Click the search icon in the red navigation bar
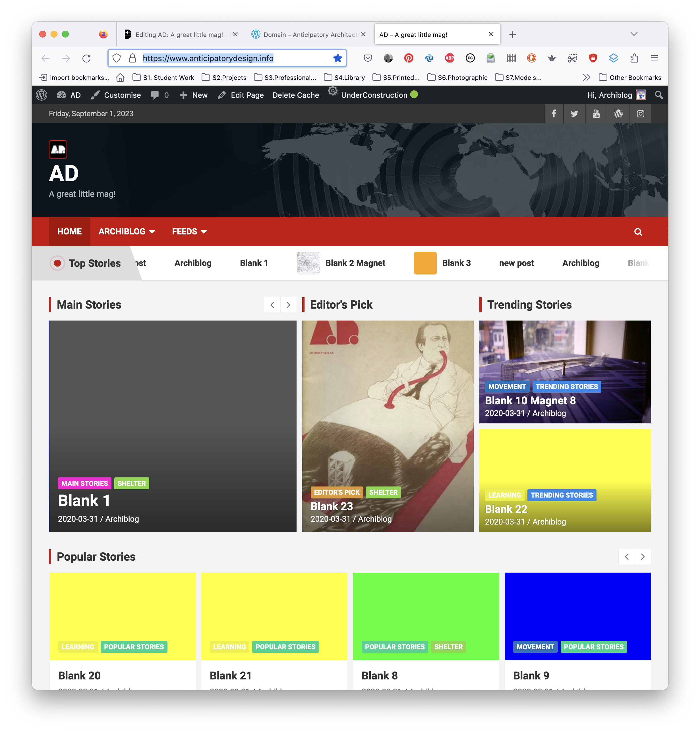This screenshot has height=732, width=700. click(x=638, y=232)
